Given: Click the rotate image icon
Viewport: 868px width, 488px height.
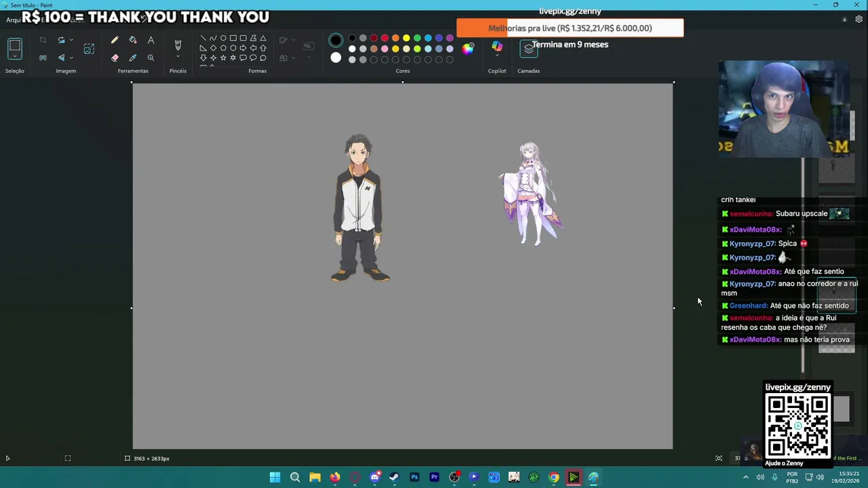Looking at the screenshot, I should (61, 40).
